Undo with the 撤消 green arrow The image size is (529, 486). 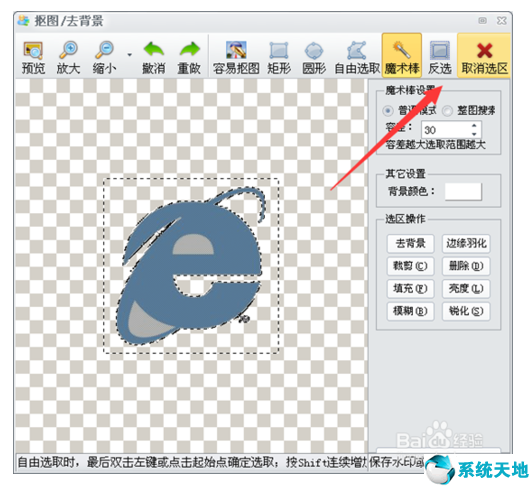pos(154,57)
